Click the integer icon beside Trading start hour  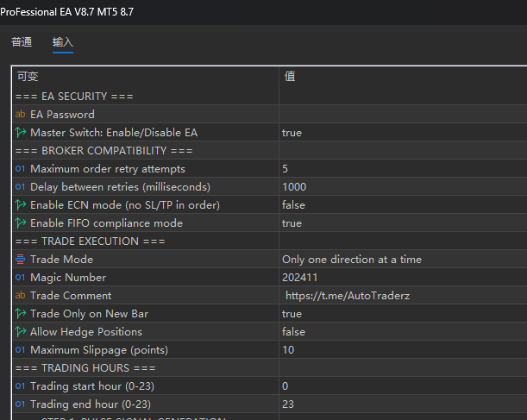click(21, 386)
